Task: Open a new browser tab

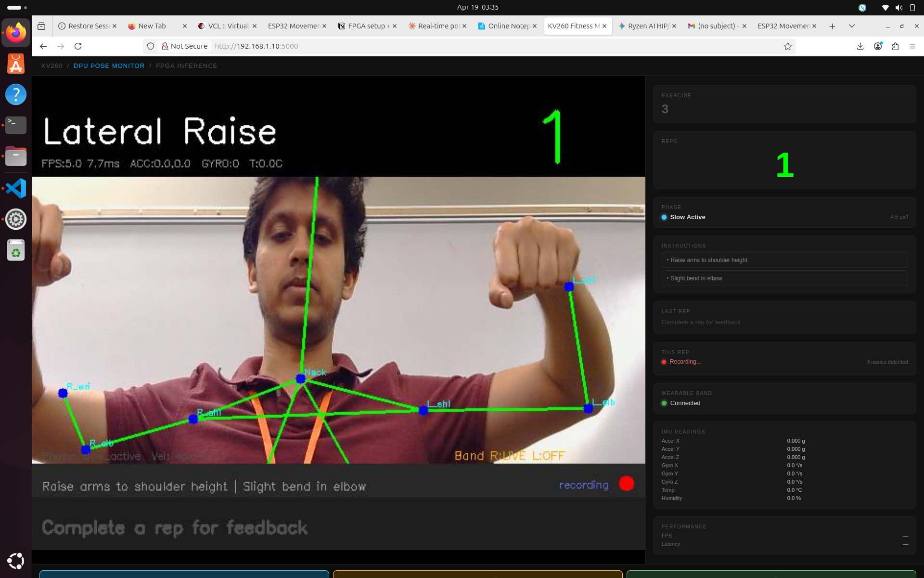Action: (x=832, y=26)
